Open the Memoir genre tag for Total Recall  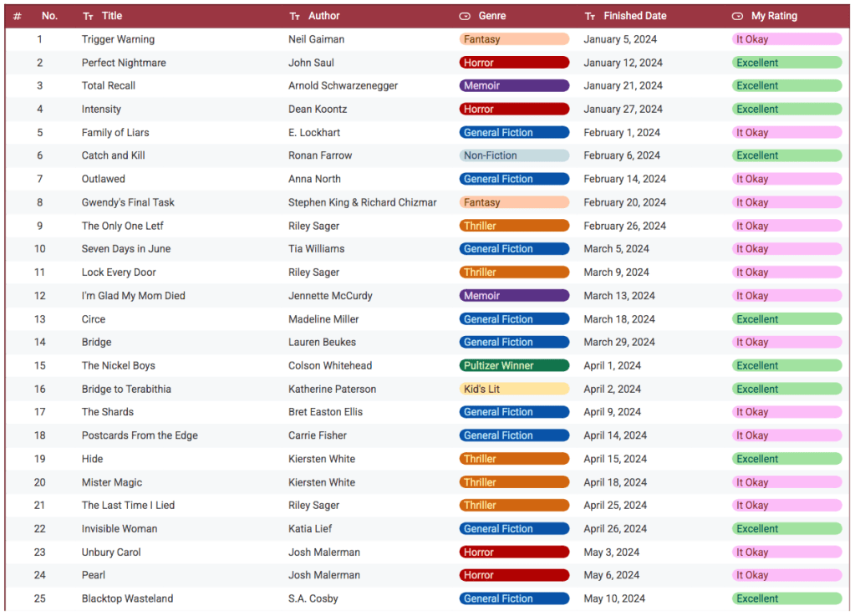(514, 85)
